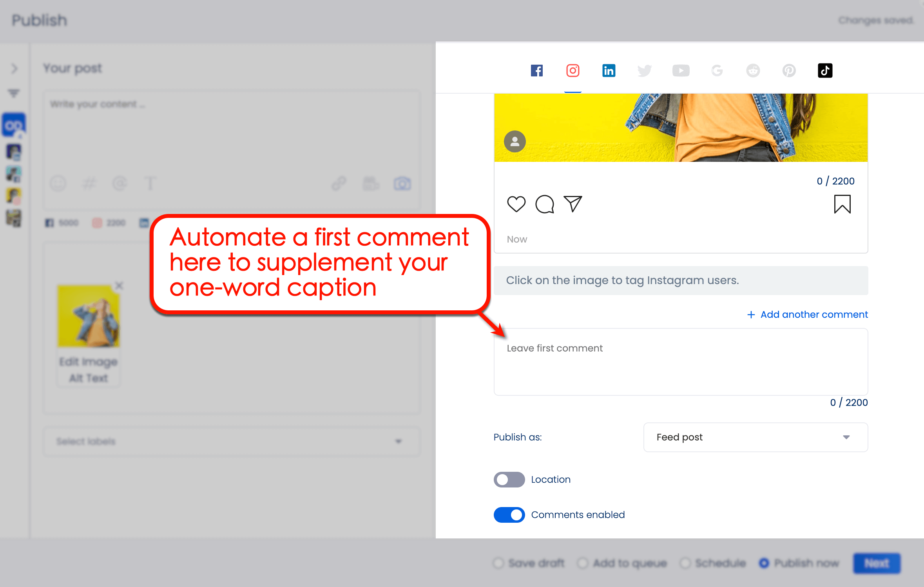The width and height of the screenshot is (924, 587).
Task: Toggle the Location switch on
Action: click(509, 479)
